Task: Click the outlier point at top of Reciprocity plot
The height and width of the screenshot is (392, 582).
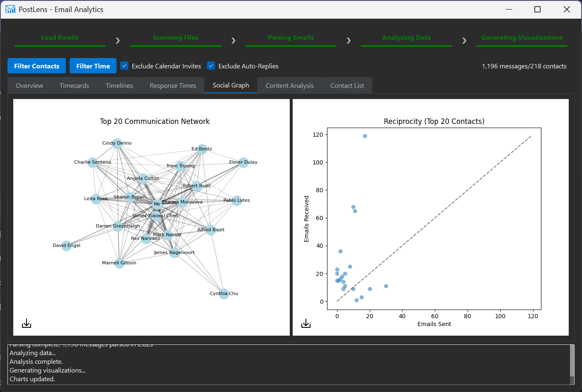Action: [364, 136]
